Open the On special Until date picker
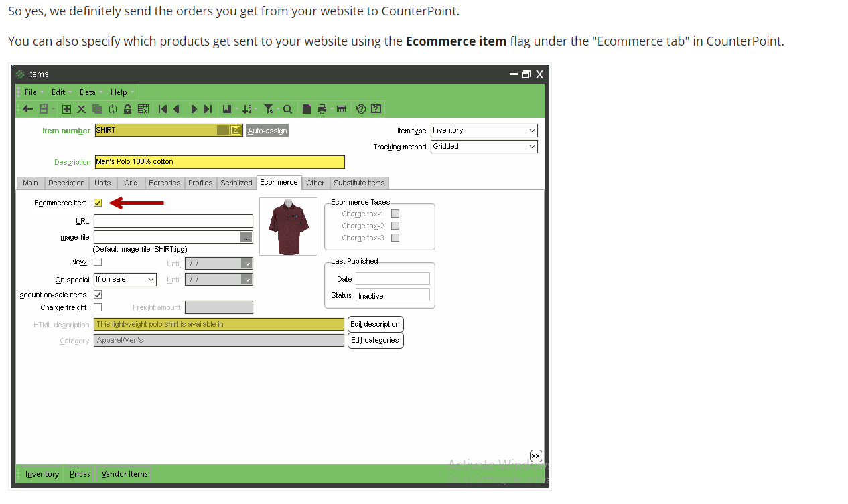Viewport: 848px width, 504px height. pyautogui.click(x=247, y=280)
